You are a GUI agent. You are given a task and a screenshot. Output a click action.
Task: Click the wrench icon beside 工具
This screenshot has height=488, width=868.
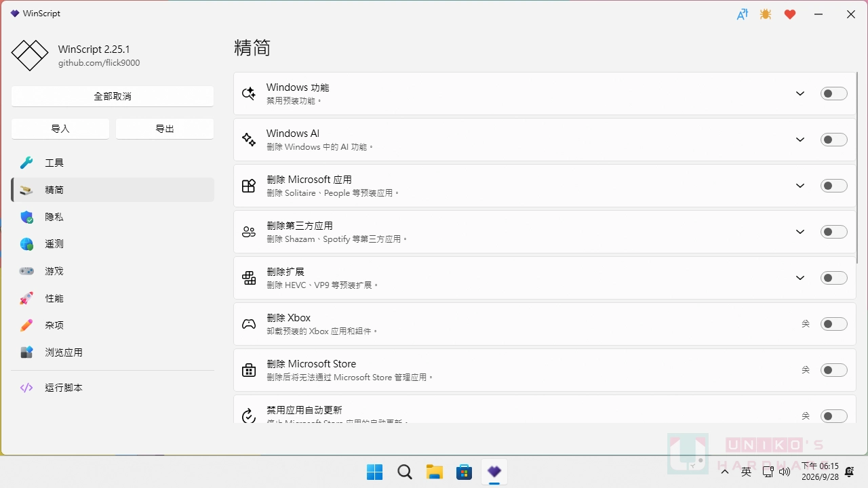26,163
